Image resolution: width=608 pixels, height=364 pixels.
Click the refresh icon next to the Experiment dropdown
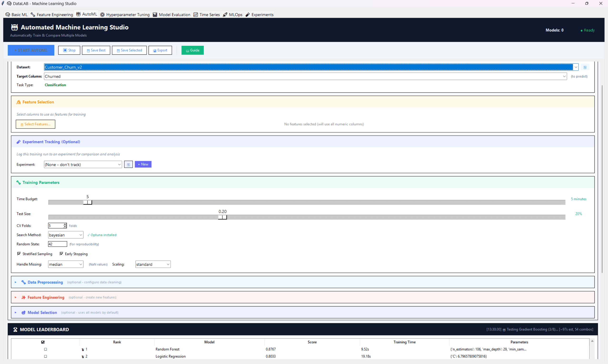coord(128,164)
